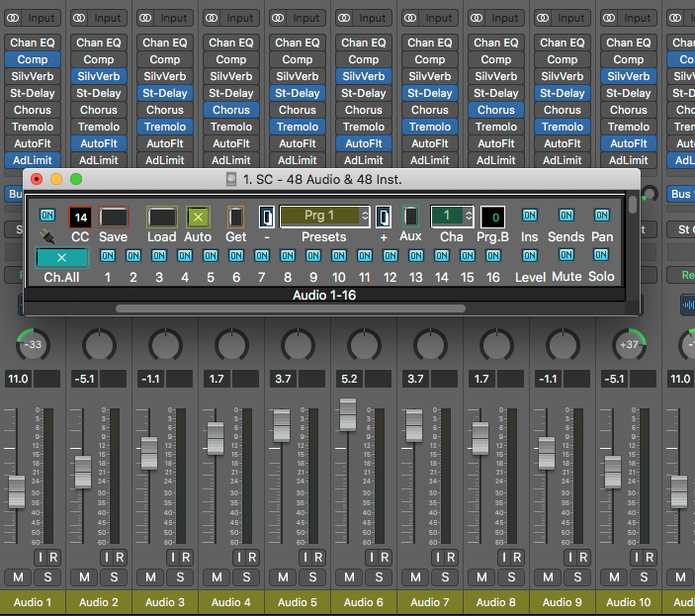Click the document icon in the window title bar

(x=231, y=179)
